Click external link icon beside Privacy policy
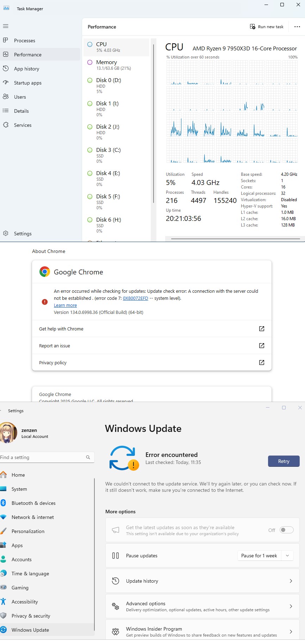Screen dimensions: 305x644 tap(262, 363)
